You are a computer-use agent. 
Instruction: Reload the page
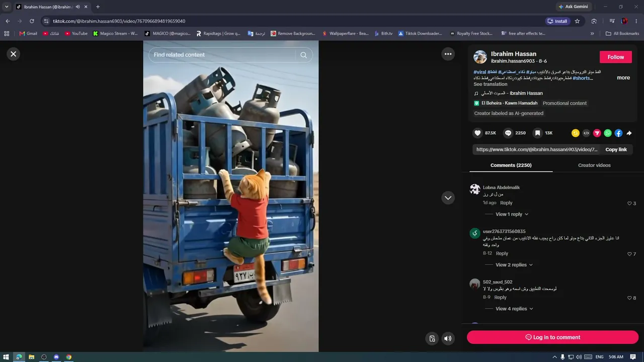[32, 21]
